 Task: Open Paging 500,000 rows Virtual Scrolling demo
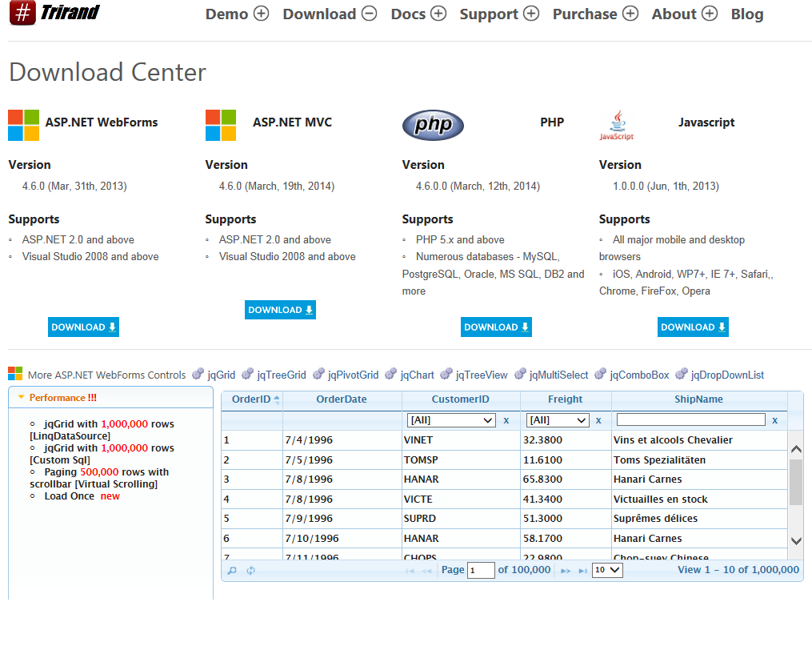coord(99,478)
